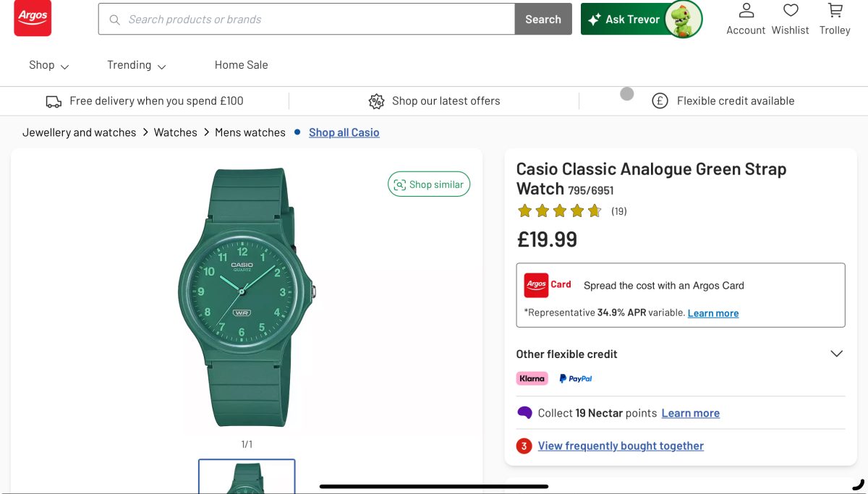The image size is (868, 494).
Task: Open the Trolley cart icon
Action: tap(835, 11)
